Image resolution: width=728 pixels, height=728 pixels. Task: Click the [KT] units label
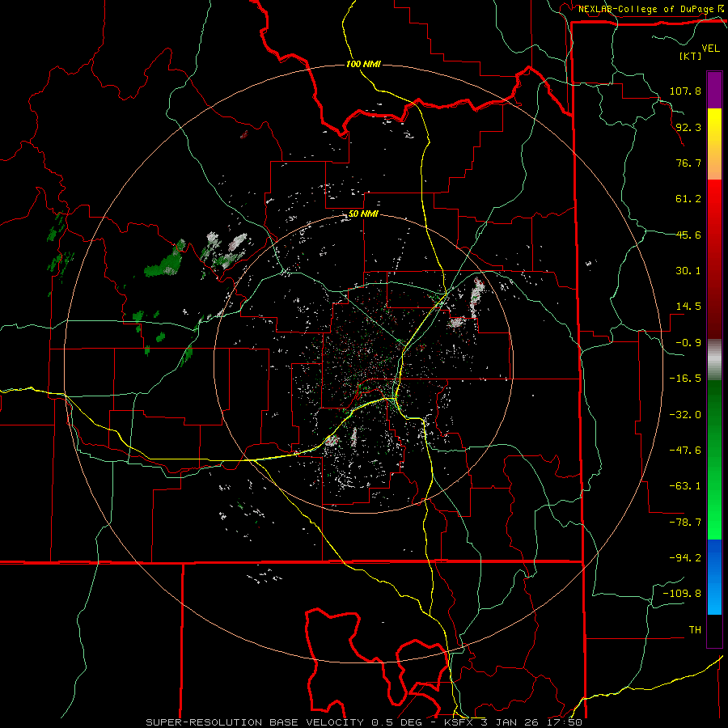pyautogui.click(x=691, y=56)
